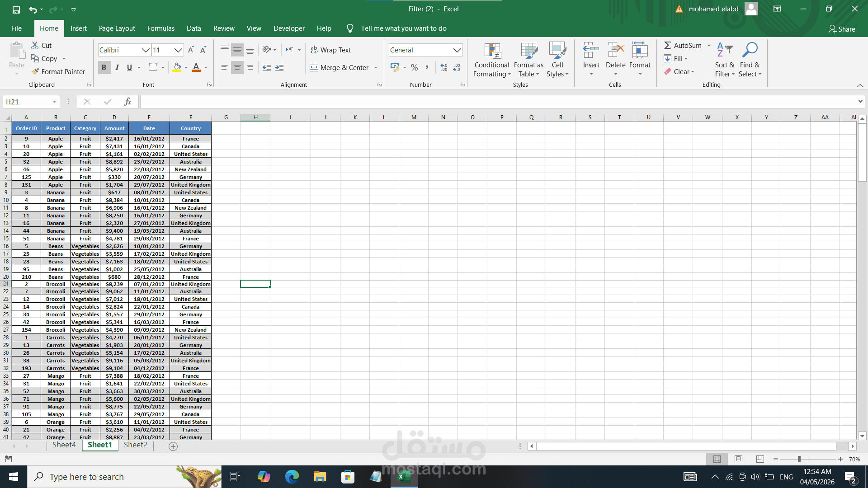Click the Orientation text angle icon

267,50
